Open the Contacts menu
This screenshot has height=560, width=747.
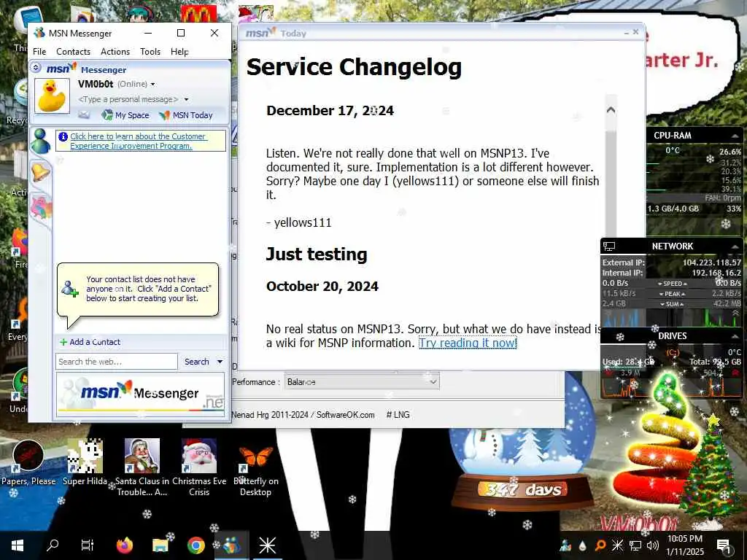coord(73,52)
